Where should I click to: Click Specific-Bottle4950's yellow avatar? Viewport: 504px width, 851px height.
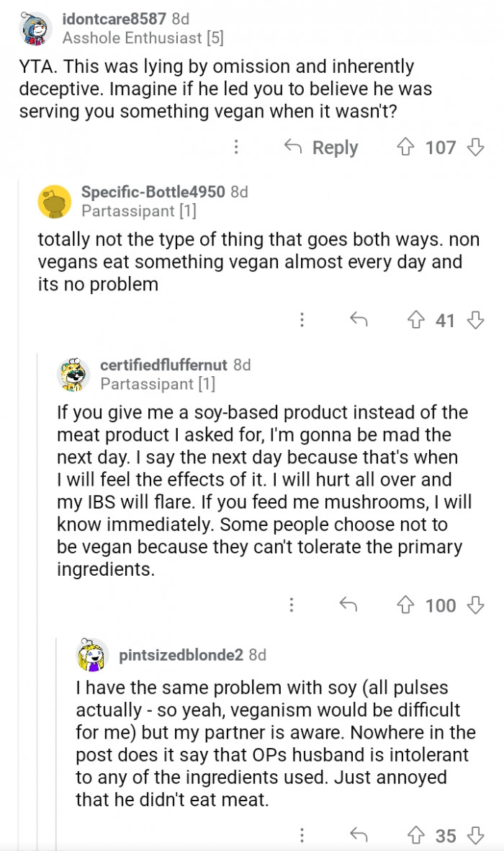click(55, 201)
